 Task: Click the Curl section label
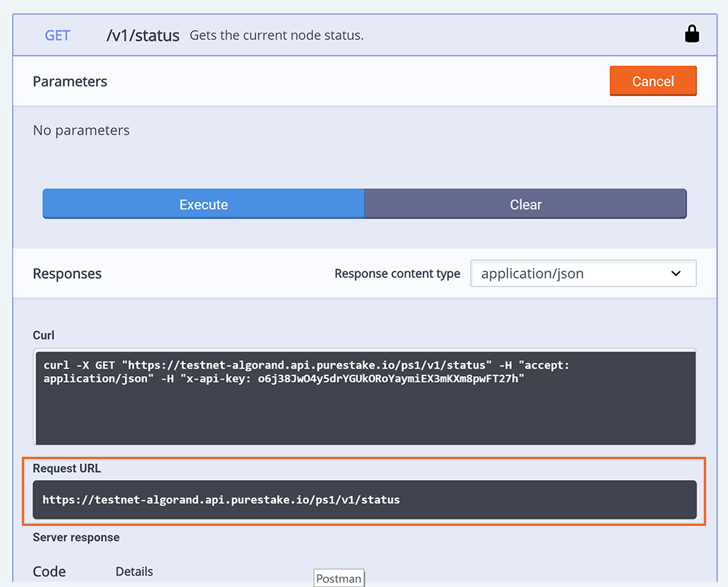point(43,335)
